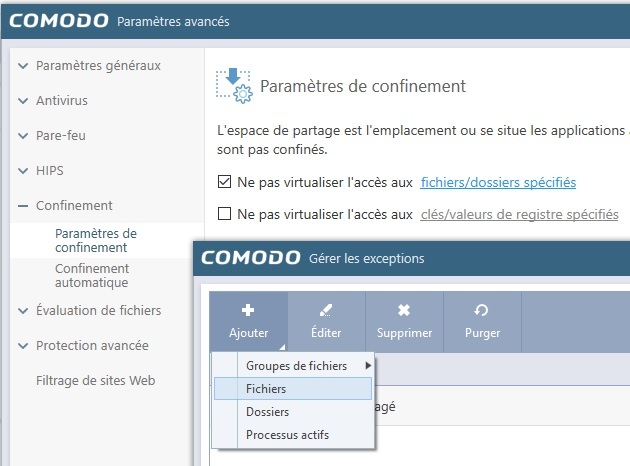
Task: Click the Paramètres de confinement header icon
Action: [x=234, y=86]
